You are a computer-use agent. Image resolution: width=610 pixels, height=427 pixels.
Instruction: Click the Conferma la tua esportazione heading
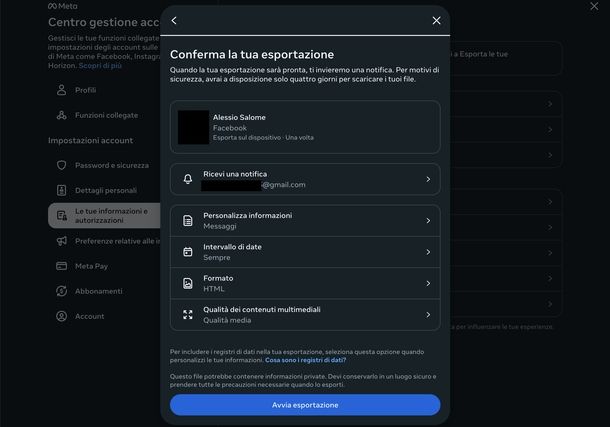tap(252, 54)
